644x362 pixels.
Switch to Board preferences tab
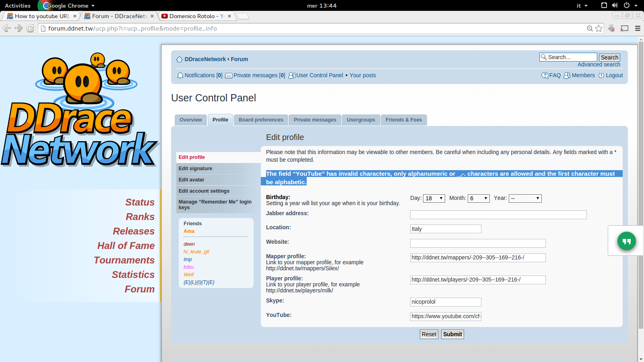pyautogui.click(x=261, y=120)
